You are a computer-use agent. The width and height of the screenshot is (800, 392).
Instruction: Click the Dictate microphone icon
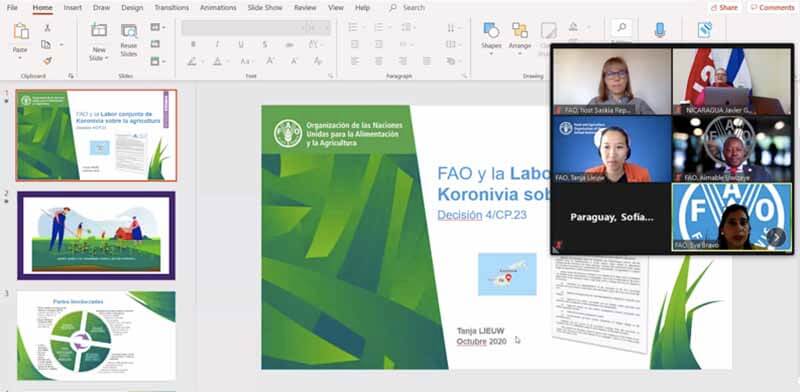tap(660, 30)
